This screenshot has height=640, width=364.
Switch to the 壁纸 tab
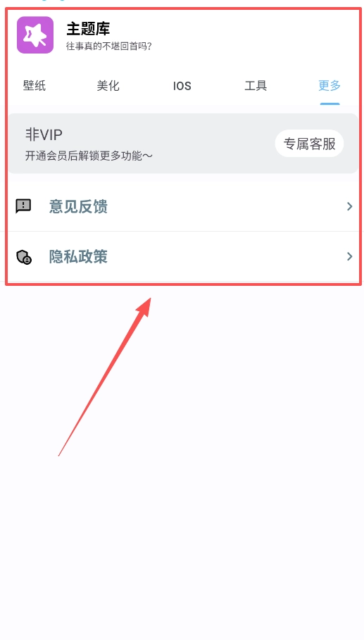pos(34,86)
